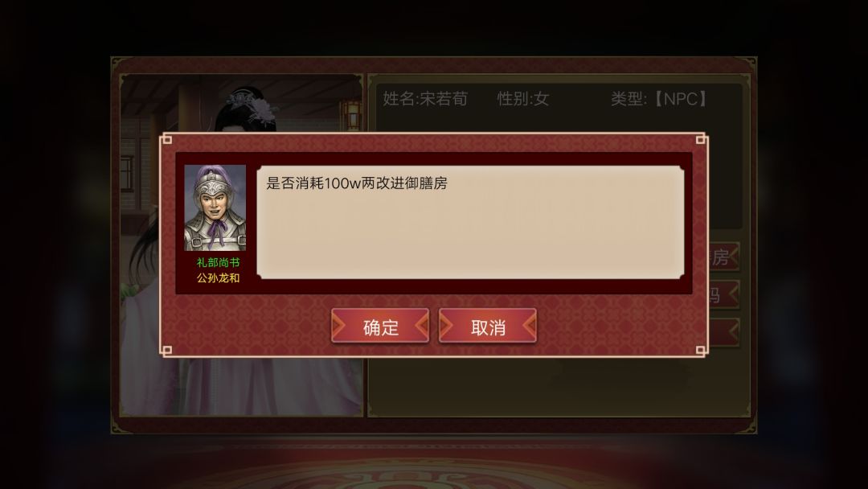Click the dialog's bottom-right corner ornament
The image size is (868, 489).
pos(700,350)
